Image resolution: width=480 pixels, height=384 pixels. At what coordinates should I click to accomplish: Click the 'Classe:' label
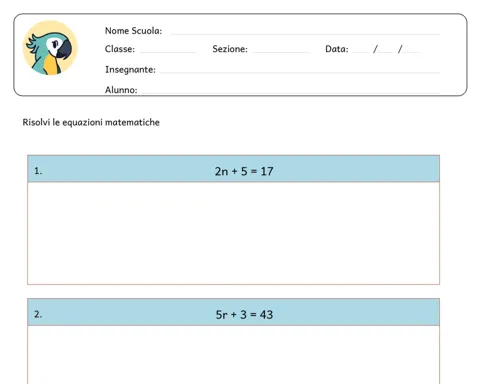point(120,49)
